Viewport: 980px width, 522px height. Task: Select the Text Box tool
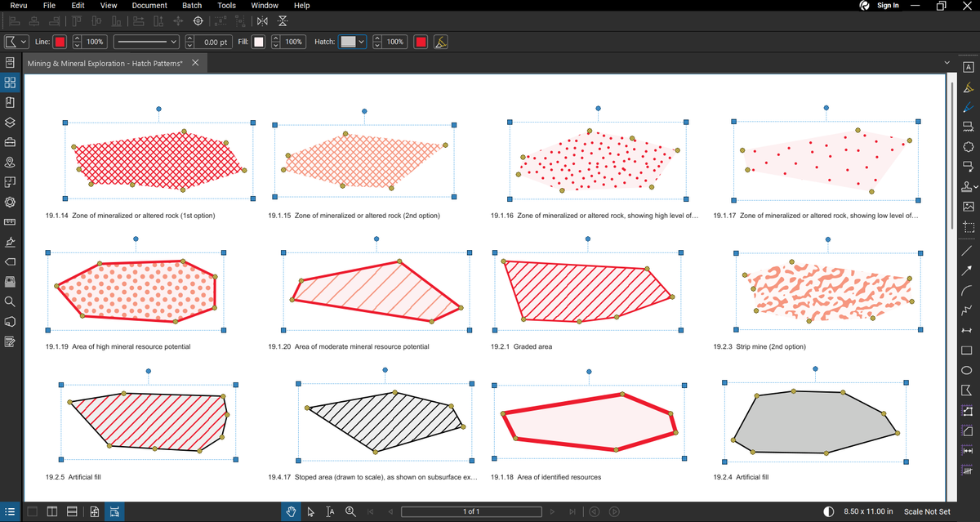tap(968, 67)
